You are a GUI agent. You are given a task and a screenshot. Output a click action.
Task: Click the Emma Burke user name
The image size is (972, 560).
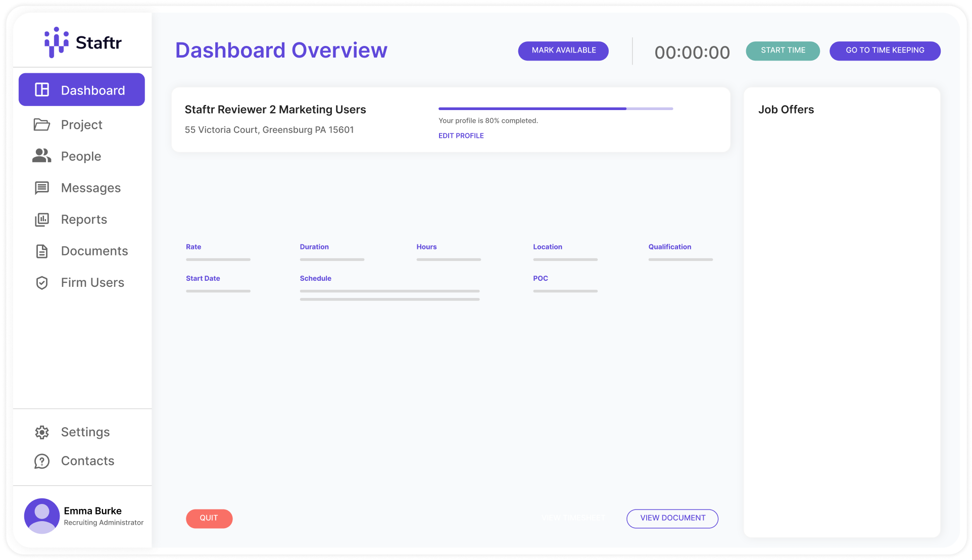pyautogui.click(x=92, y=511)
